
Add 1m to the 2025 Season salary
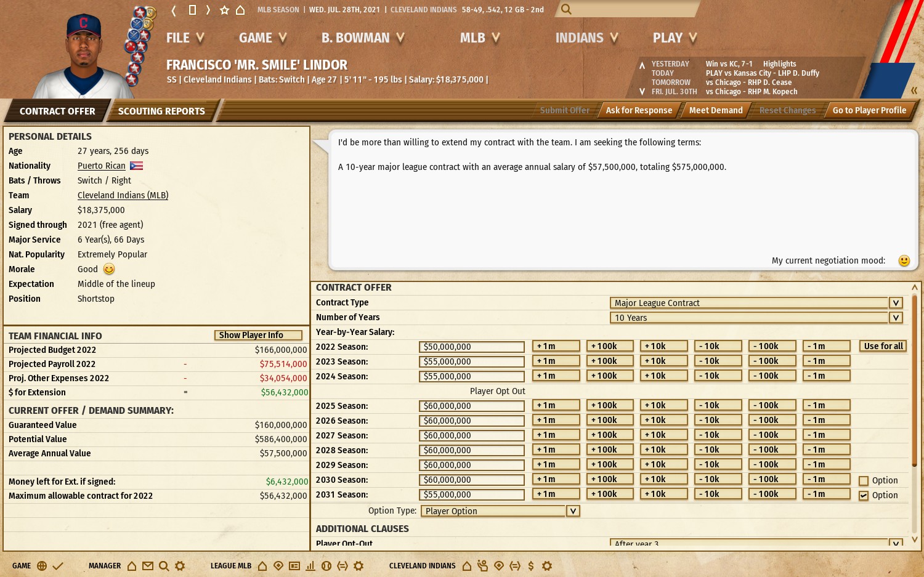pos(556,405)
